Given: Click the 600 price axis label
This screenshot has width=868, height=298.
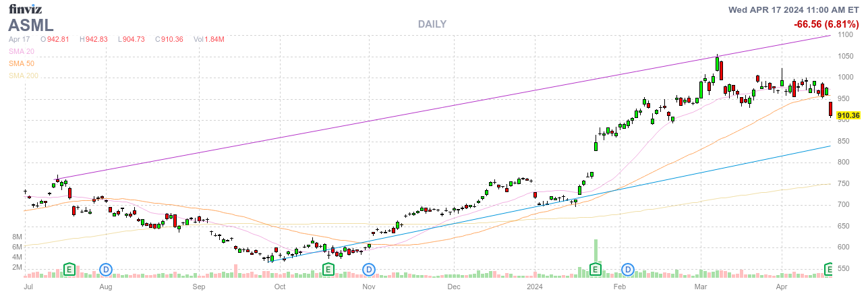Looking at the screenshot, I should (x=844, y=247).
